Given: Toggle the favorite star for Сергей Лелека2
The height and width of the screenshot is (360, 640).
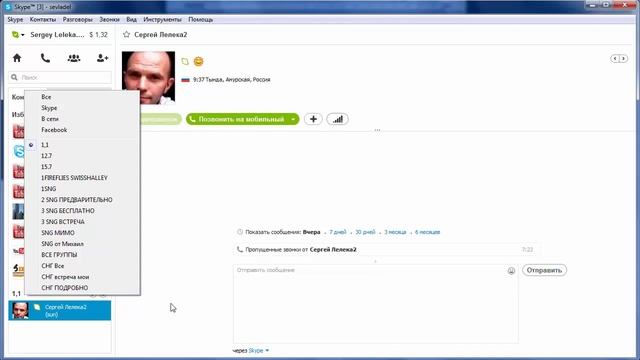Looking at the screenshot, I should (127, 35).
